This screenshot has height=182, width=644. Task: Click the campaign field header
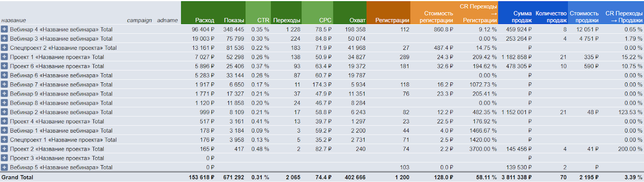139,20
